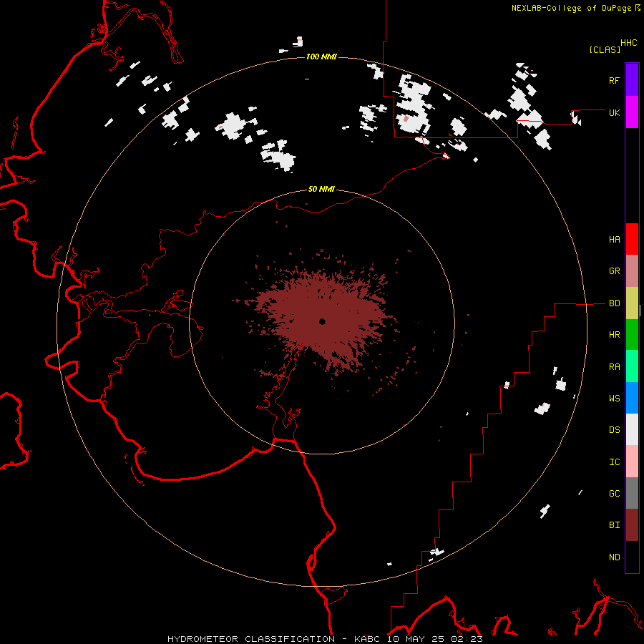The width and height of the screenshot is (644, 644).
Task: Click the HR legend label
Action: coord(614,335)
